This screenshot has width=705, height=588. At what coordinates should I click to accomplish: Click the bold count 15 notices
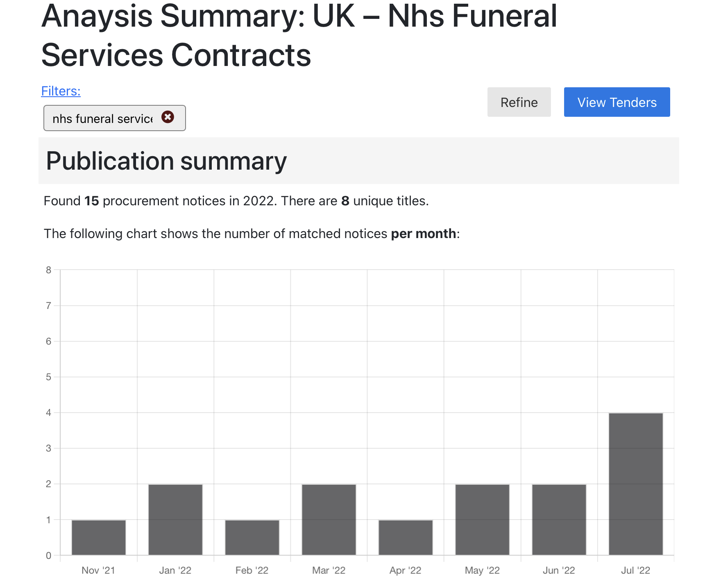(92, 201)
